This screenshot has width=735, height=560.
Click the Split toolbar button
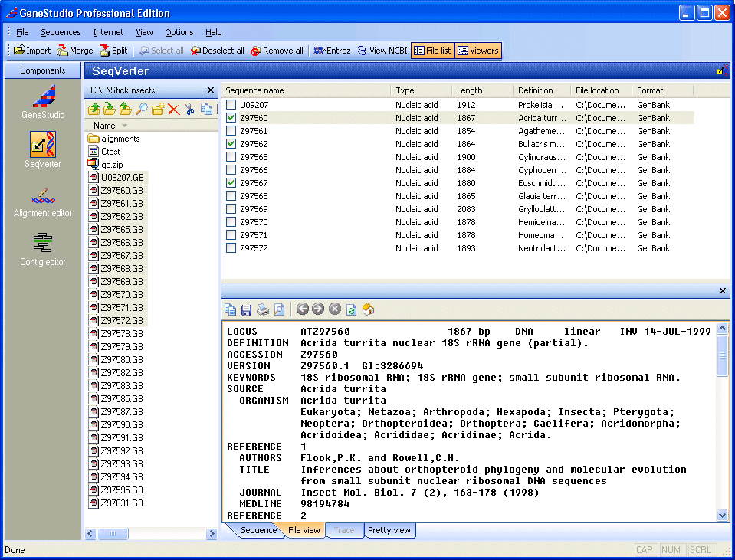coord(114,51)
